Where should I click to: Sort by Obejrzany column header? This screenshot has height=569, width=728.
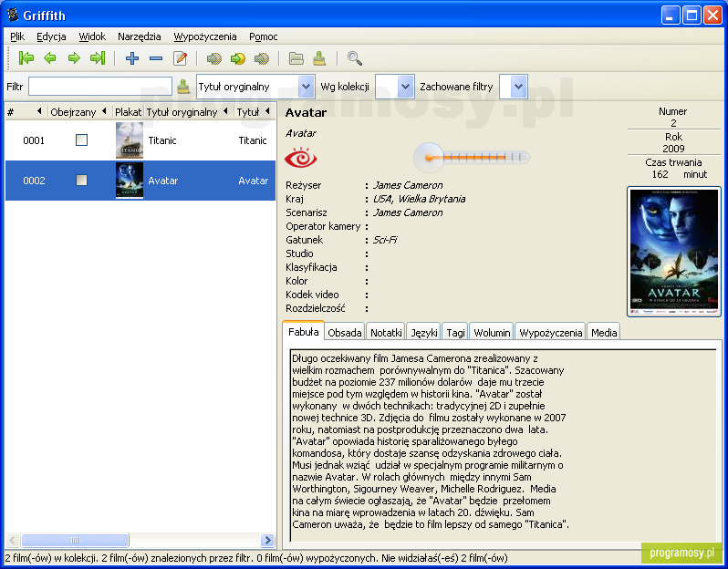[78, 112]
